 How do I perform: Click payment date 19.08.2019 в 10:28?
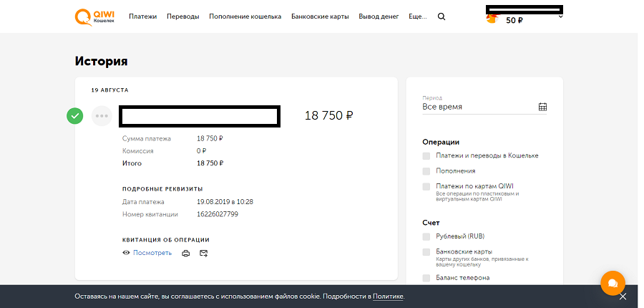click(225, 202)
